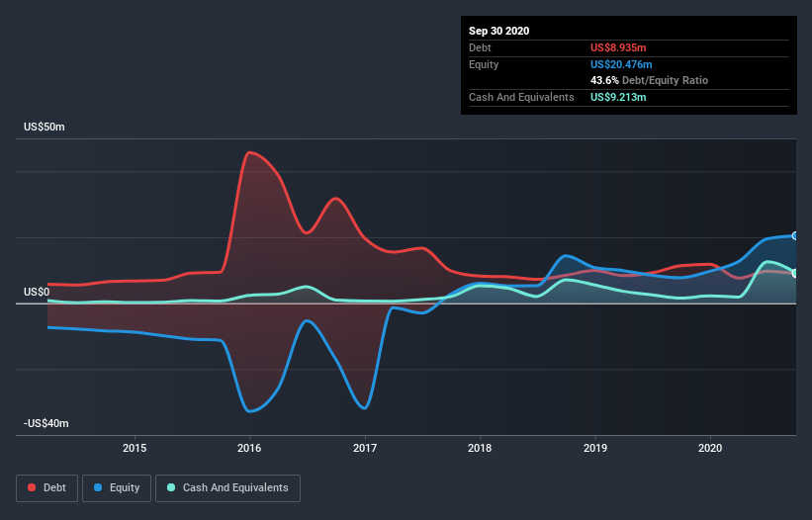Click the US$8.935m debt value
This screenshot has height=520, width=812.
click(618, 47)
